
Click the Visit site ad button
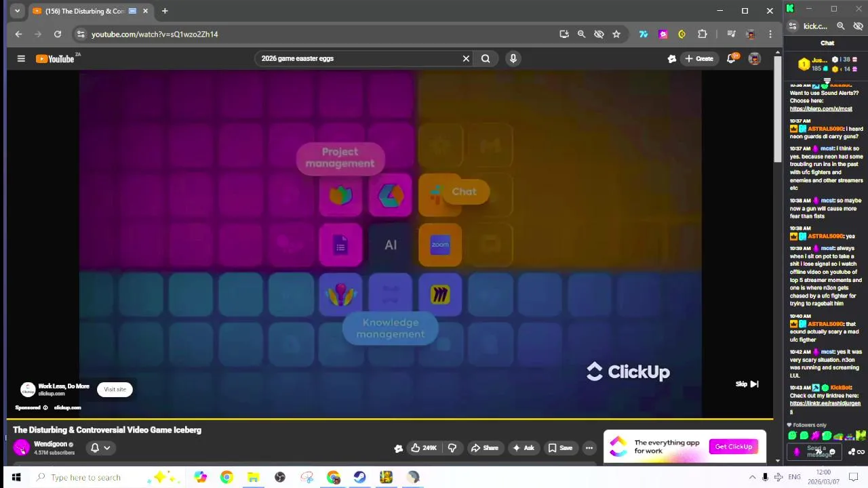[x=115, y=390]
